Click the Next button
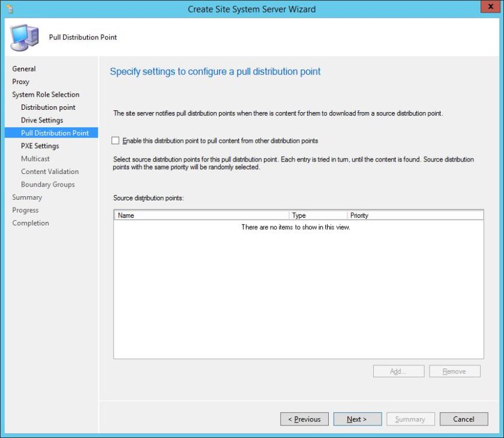504x438 pixels. tap(358, 419)
